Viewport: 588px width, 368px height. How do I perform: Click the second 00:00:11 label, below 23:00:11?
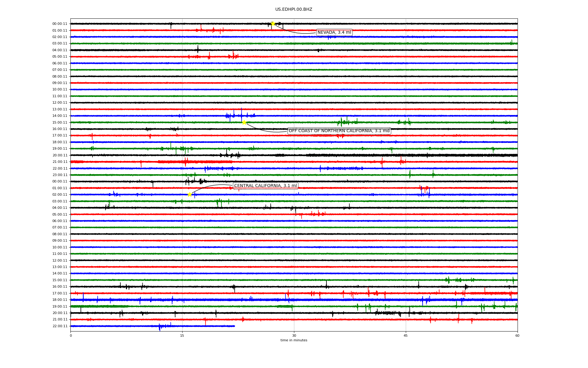click(x=60, y=182)
